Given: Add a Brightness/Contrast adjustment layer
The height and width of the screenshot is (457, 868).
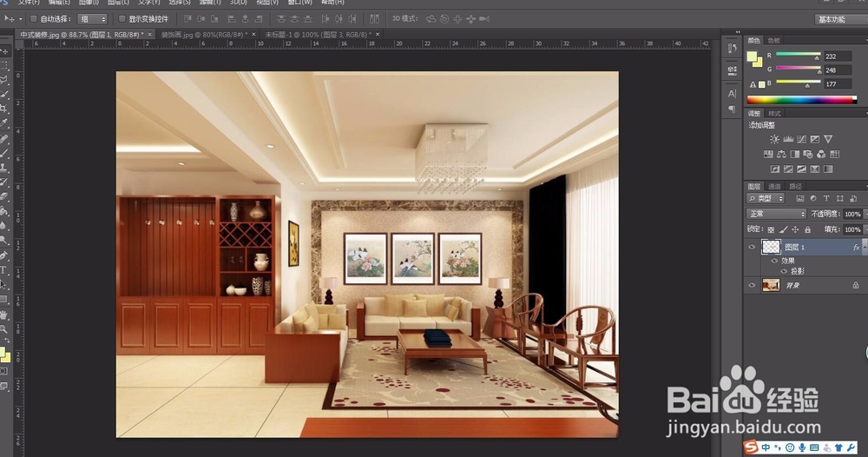Looking at the screenshot, I should click(x=774, y=140).
